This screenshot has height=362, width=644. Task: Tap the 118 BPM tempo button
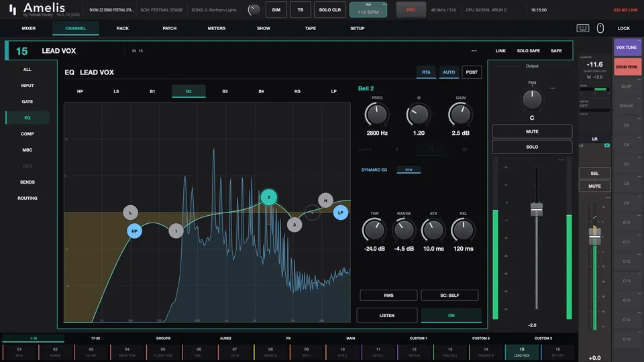click(368, 11)
